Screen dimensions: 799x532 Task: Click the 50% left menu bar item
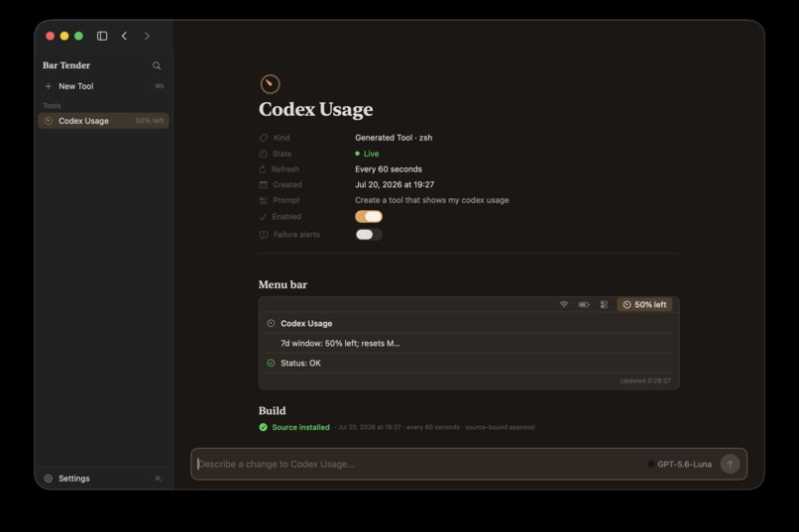[644, 304]
